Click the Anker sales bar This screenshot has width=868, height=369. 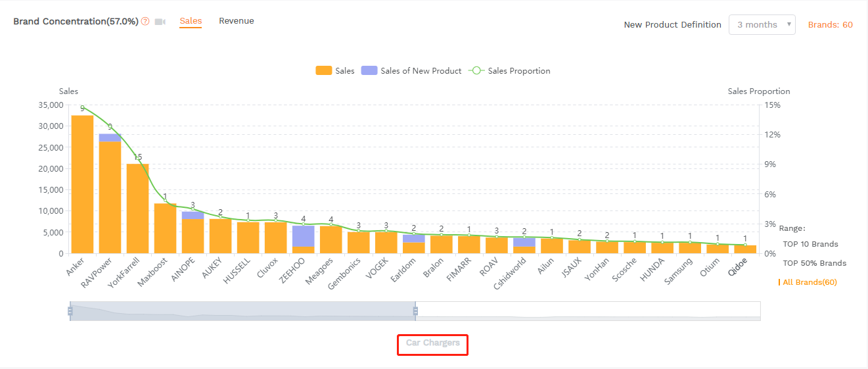click(82, 184)
